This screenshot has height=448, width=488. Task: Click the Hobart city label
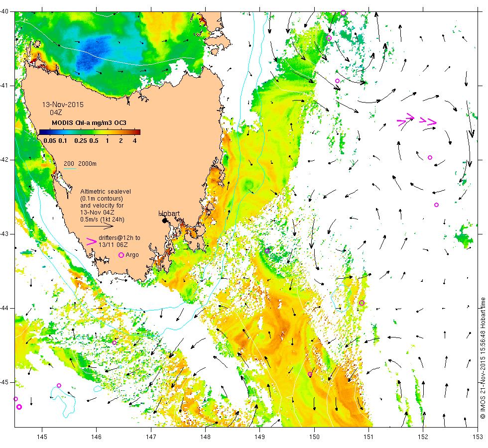169,214
